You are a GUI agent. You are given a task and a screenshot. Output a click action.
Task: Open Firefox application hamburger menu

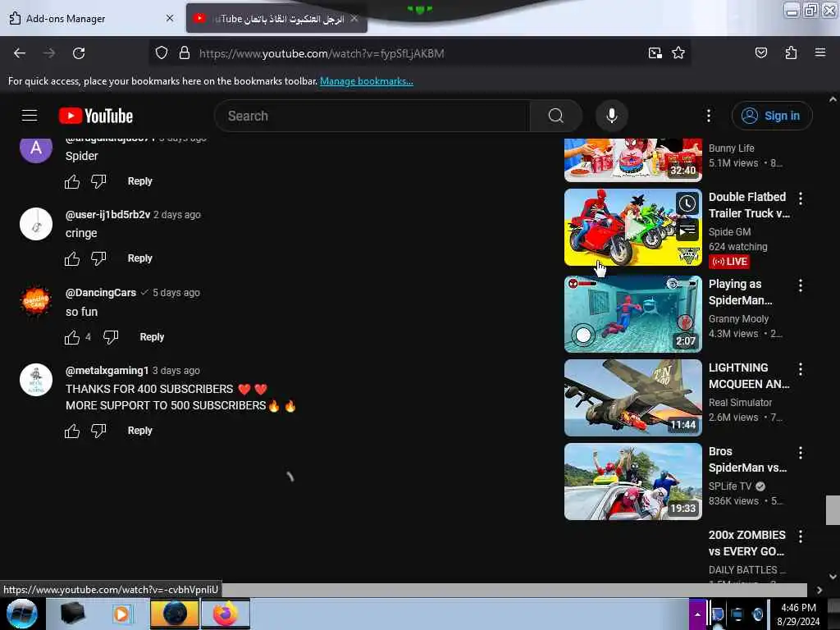(x=819, y=52)
